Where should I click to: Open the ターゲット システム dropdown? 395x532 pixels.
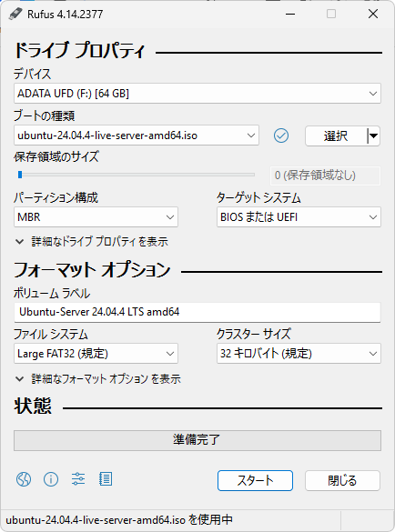click(299, 216)
